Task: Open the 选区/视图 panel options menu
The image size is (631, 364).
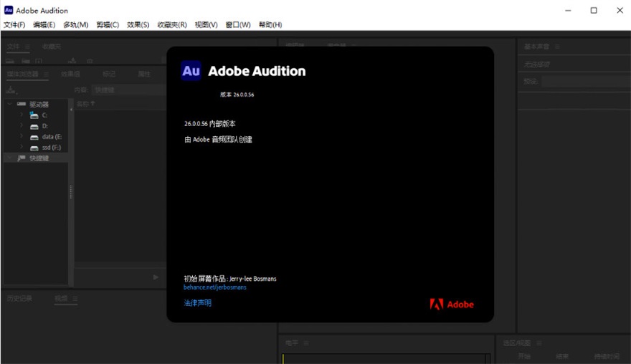Action: pos(539,343)
